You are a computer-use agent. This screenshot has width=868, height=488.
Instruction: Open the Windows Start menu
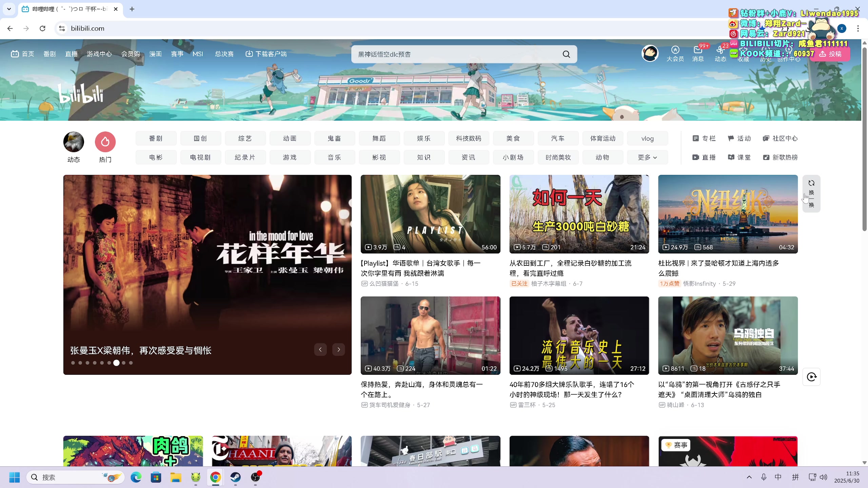pos(14,477)
